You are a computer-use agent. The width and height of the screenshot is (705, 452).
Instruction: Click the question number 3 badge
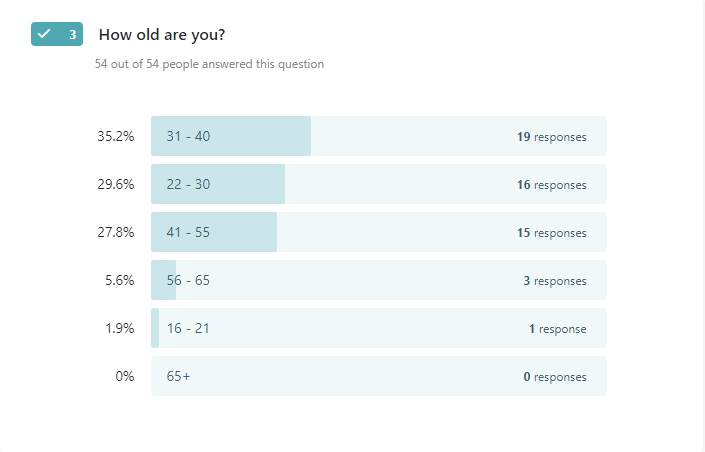(x=72, y=34)
